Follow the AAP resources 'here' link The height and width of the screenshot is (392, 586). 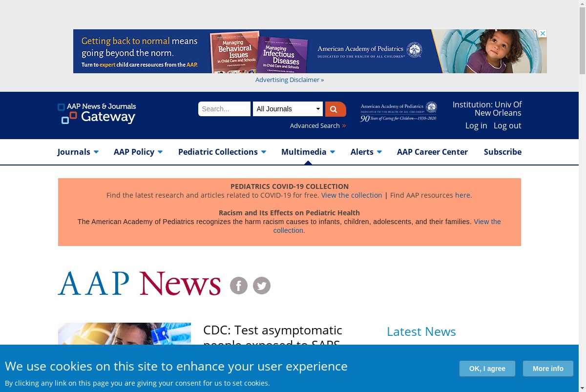pos(462,195)
